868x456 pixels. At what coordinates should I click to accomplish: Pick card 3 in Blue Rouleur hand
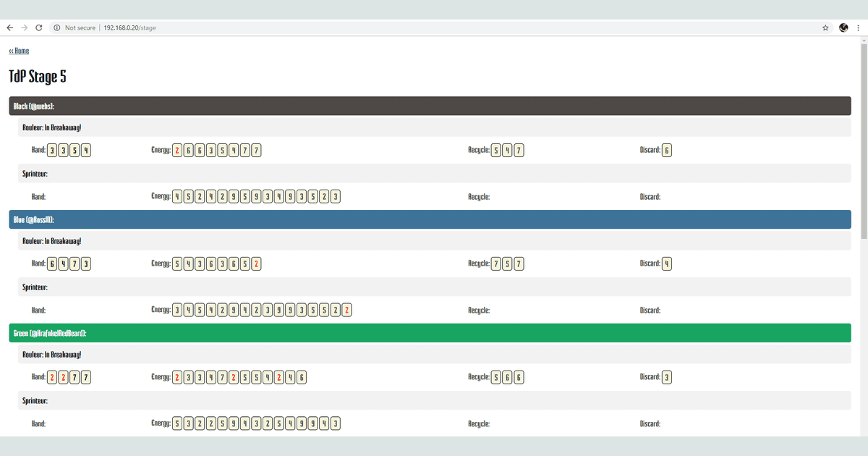click(86, 263)
